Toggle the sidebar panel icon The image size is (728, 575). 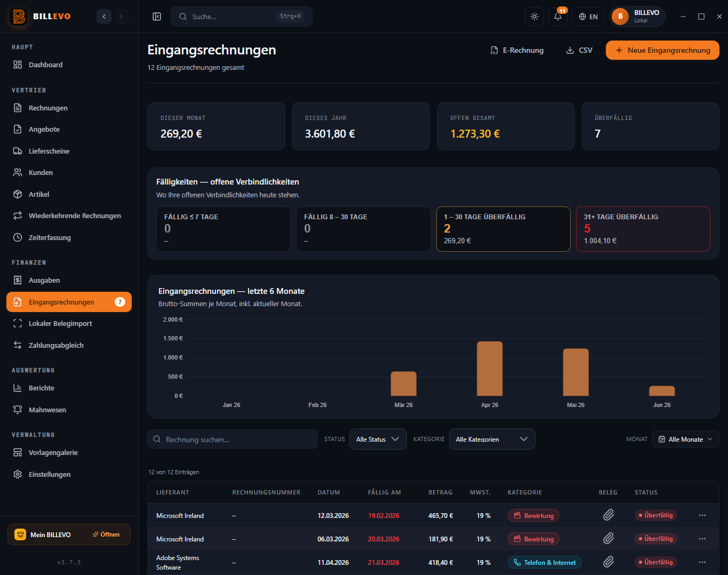pos(157,17)
